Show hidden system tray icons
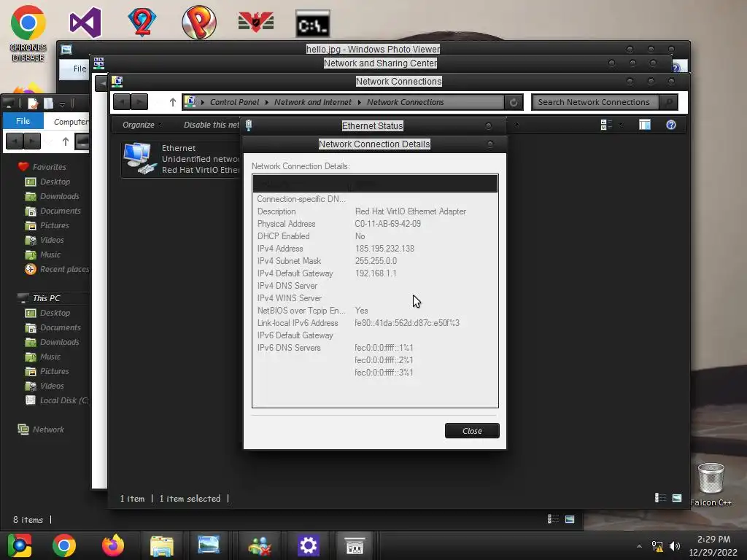747x560 pixels. [x=639, y=546]
